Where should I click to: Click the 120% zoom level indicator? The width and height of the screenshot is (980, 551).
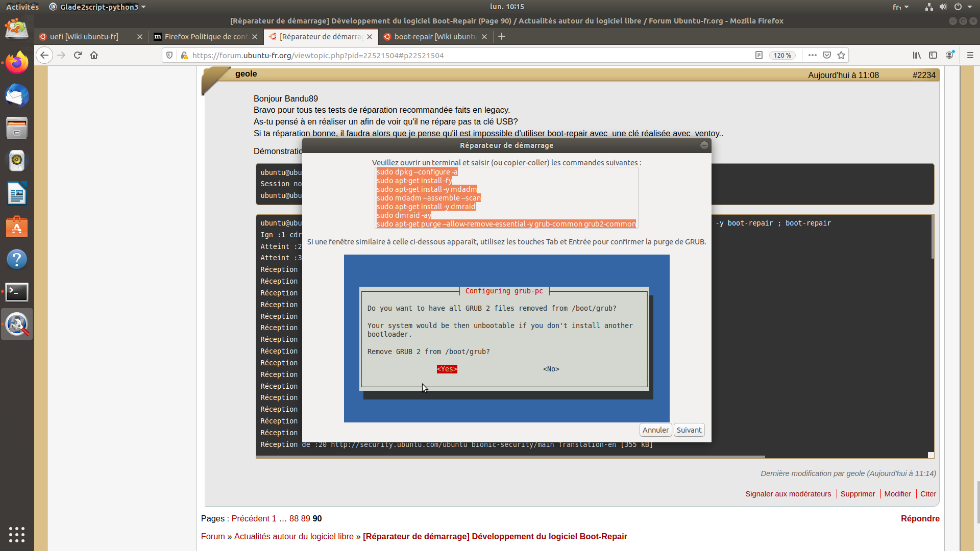782,55
